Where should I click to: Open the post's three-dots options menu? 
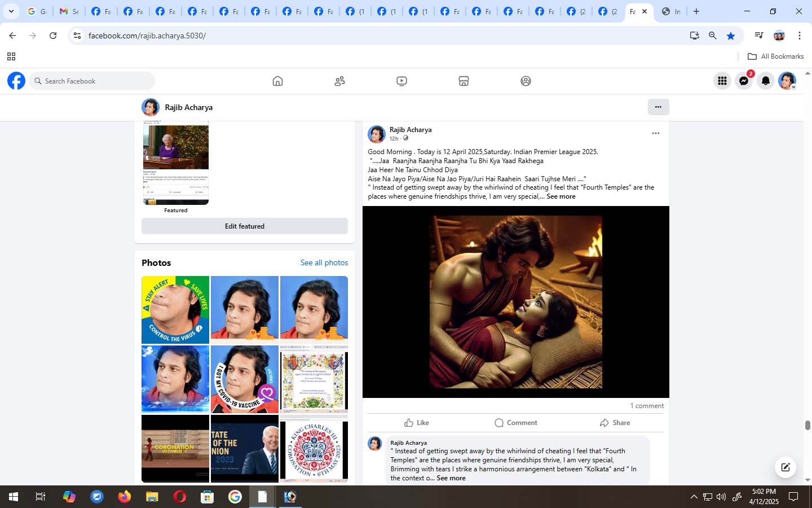click(x=656, y=133)
